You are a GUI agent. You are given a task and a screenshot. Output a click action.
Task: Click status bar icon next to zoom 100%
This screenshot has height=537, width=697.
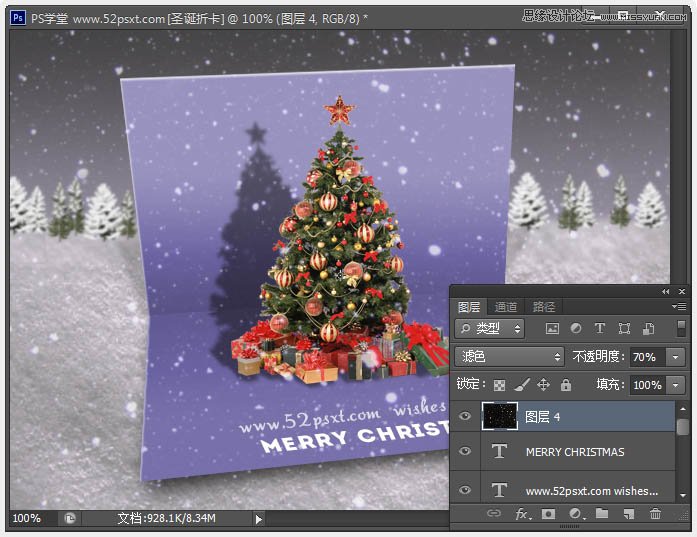(x=70, y=518)
